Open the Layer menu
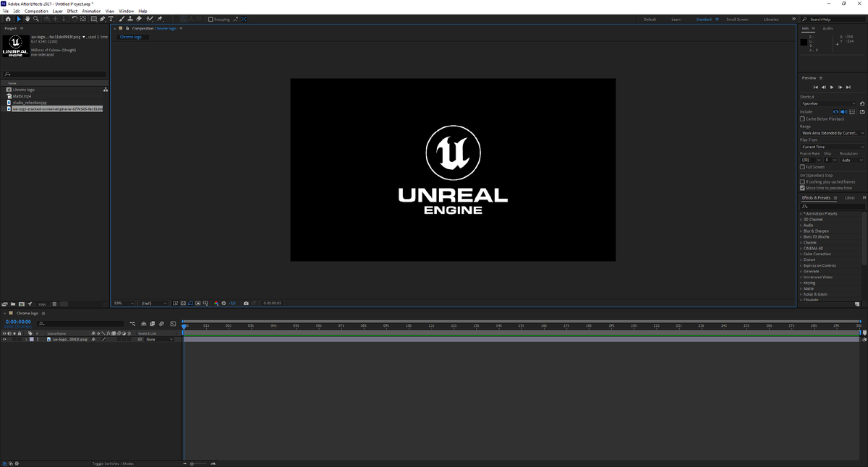The image size is (868, 467). [58, 11]
